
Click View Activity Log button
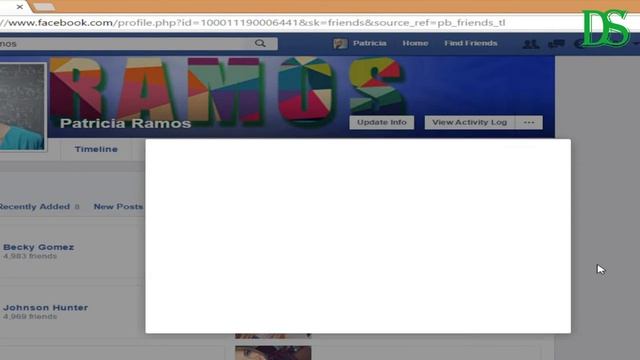point(470,122)
